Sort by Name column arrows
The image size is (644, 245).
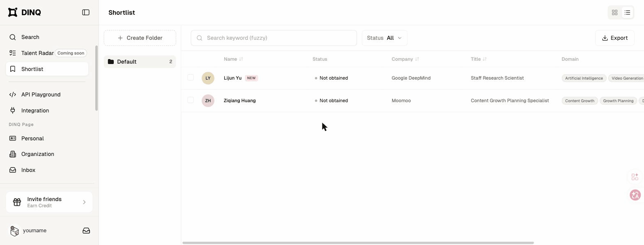[x=241, y=59]
